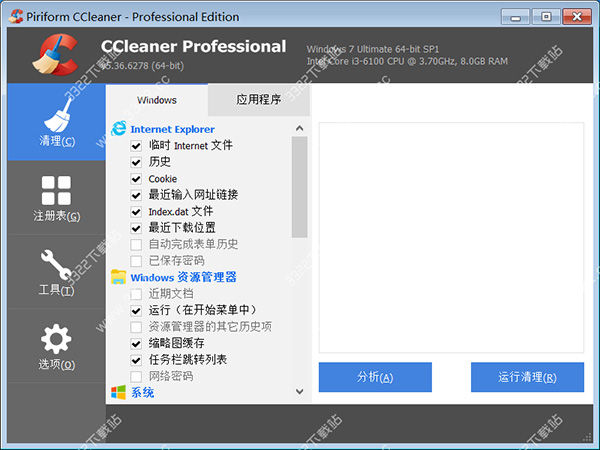Open the 清理(C) cleaner section
The width and height of the screenshot is (600, 450).
56,122
